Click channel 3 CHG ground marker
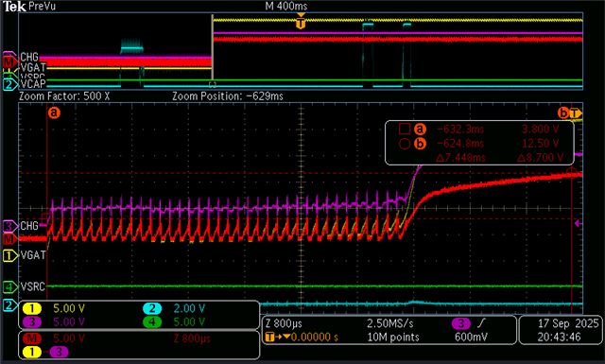This screenshot has height=364, width=605. click(9, 226)
